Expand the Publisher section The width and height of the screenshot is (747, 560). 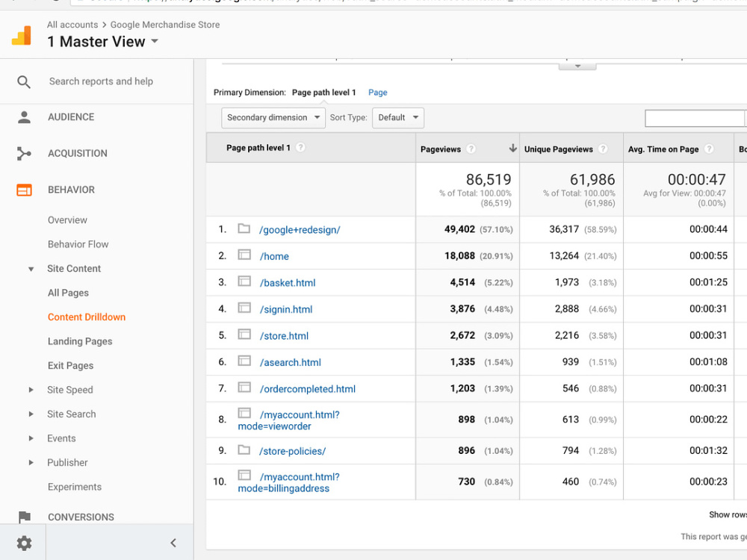click(x=31, y=463)
